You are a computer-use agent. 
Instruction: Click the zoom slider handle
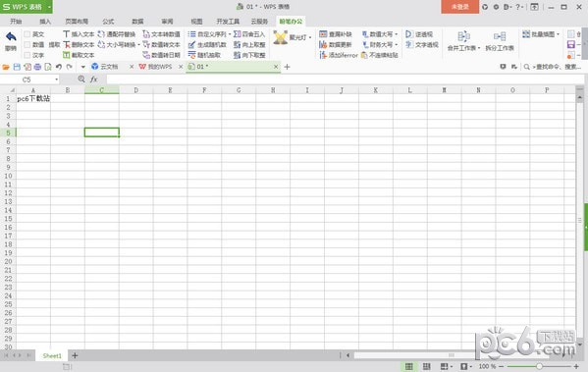coord(539,366)
